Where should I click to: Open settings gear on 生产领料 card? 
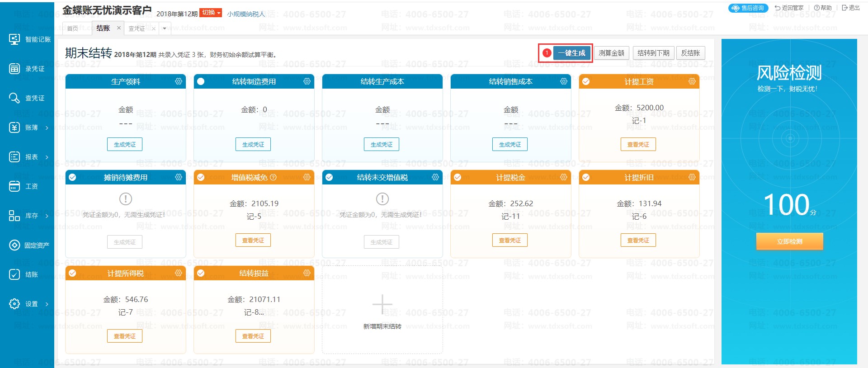179,81
